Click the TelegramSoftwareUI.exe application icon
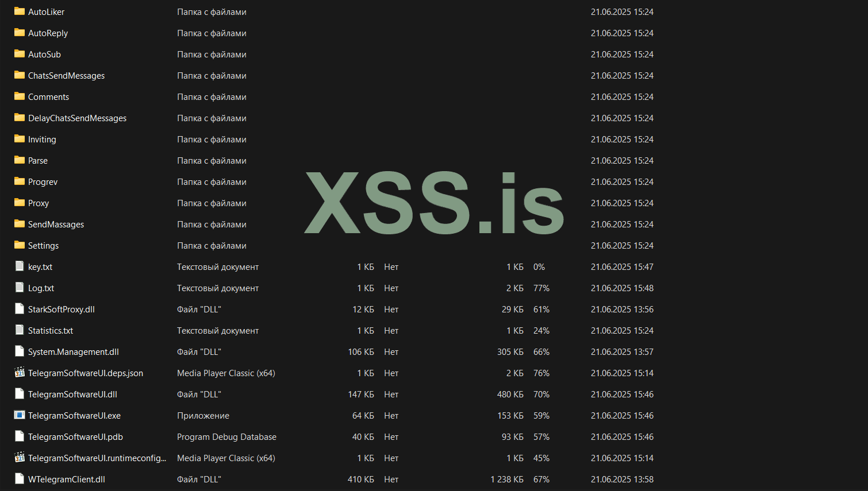Image resolution: width=868 pixels, height=491 pixels. 20,415
